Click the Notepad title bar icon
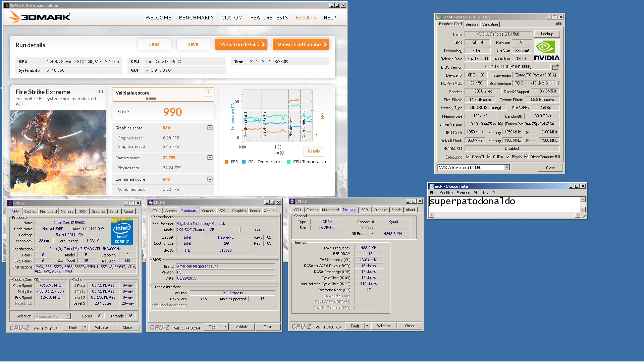 coord(432,186)
